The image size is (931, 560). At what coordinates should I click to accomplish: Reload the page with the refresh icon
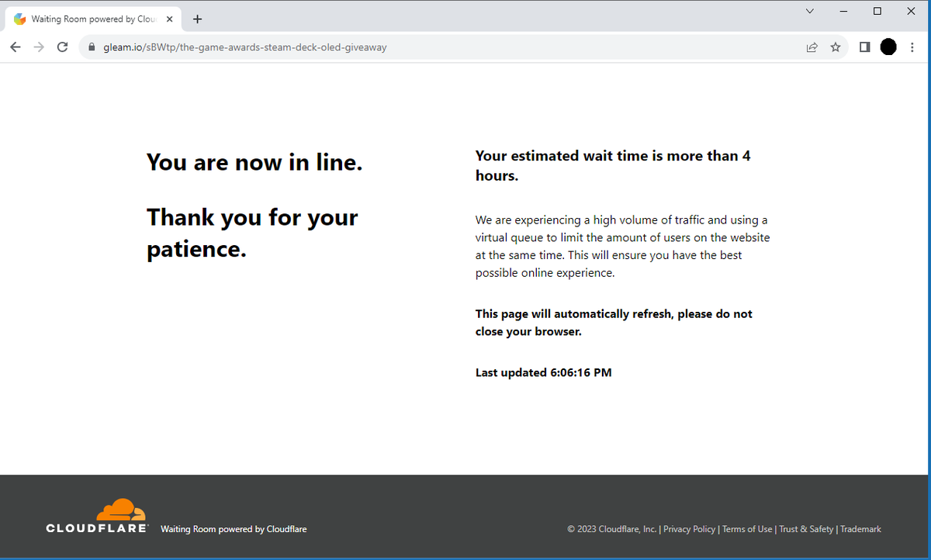coord(63,47)
